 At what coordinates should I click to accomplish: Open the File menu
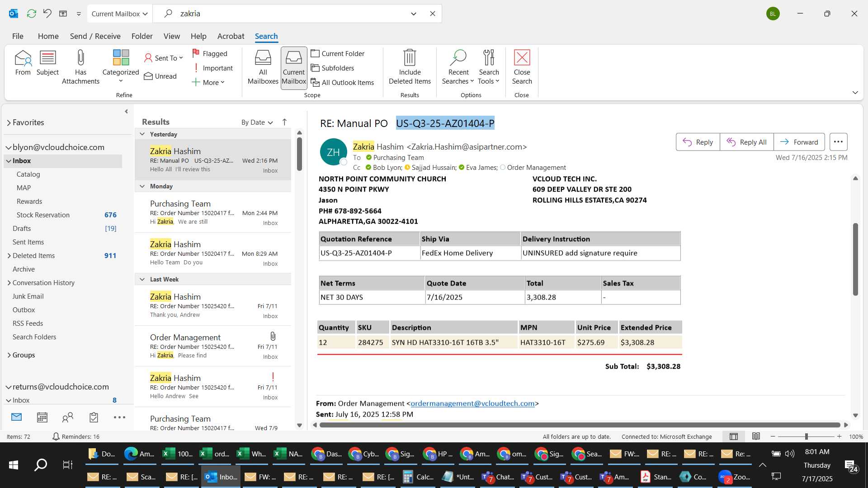tap(18, 36)
